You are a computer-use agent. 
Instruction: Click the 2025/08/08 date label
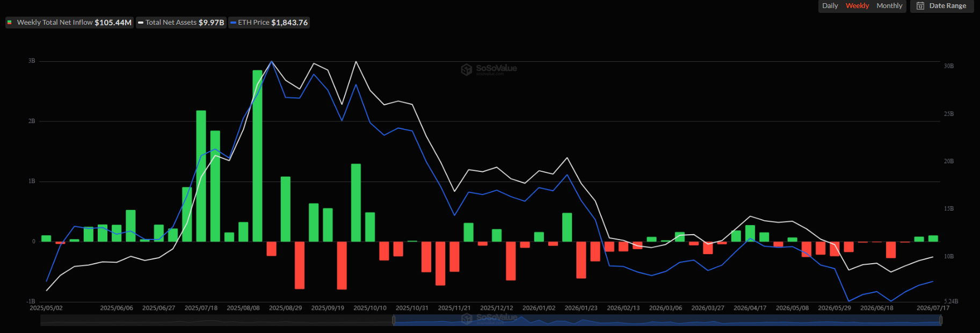243,308
